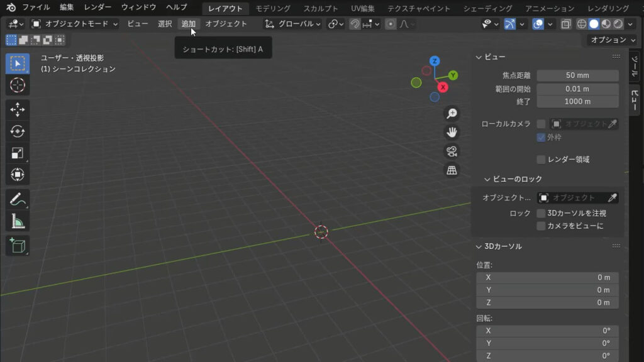Viewport: 644px width, 362px height.
Task: Click the view lock object picker field
Action: (577, 198)
